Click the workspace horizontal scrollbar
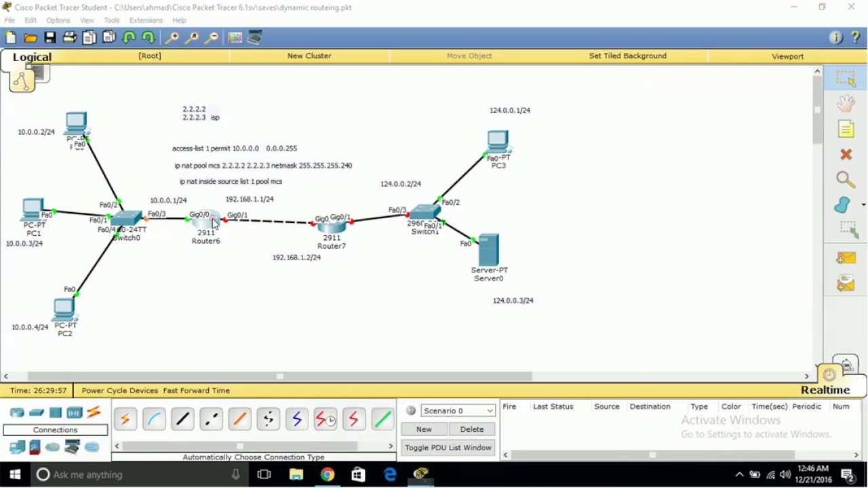Image resolution: width=868 pixels, height=488 pixels. click(279, 376)
